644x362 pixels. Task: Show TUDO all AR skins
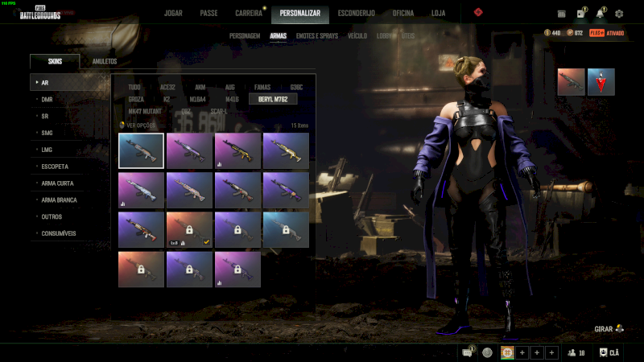point(134,87)
